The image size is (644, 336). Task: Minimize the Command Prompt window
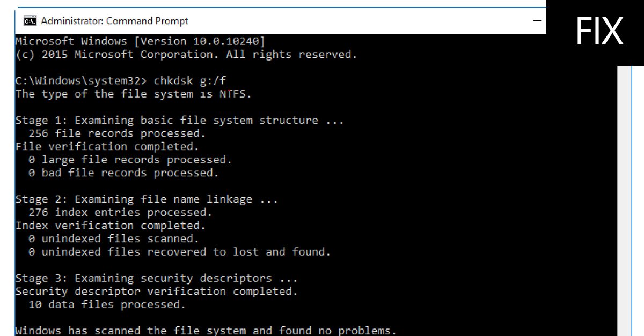(x=537, y=20)
